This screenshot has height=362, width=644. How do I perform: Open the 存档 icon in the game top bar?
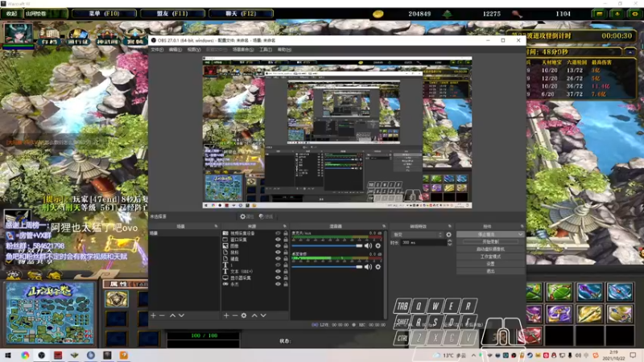coord(49,35)
